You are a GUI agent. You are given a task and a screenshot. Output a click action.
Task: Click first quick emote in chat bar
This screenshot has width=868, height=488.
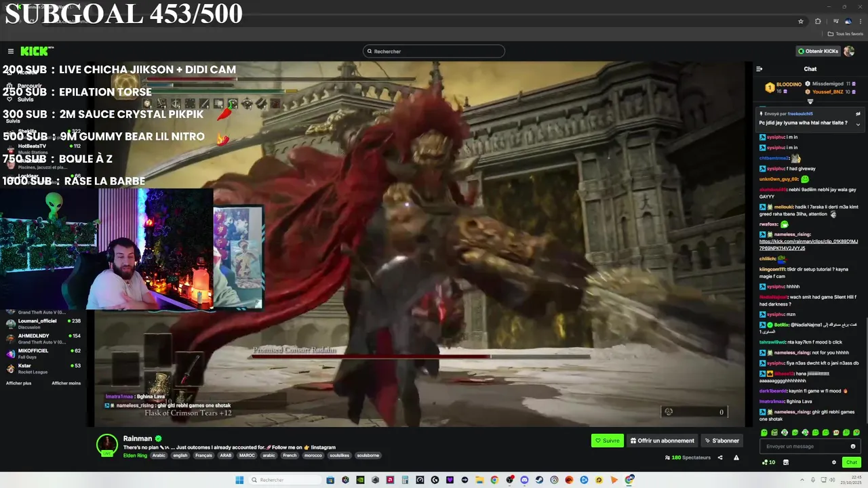coord(764,432)
